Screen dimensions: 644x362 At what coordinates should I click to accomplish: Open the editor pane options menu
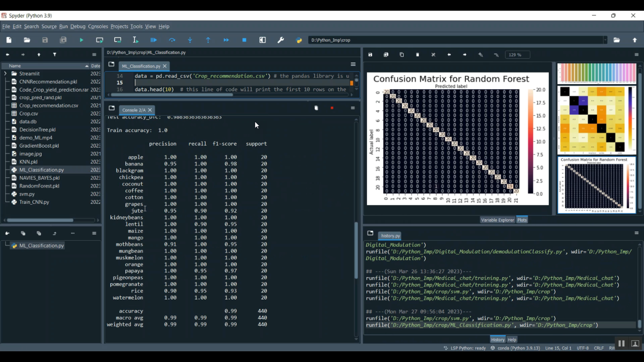(353, 64)
